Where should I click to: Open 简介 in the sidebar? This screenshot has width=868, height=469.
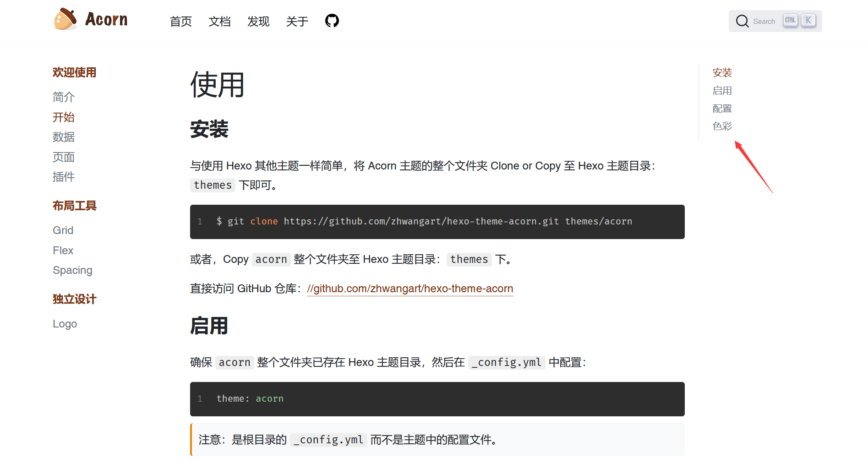pos(64,97)
